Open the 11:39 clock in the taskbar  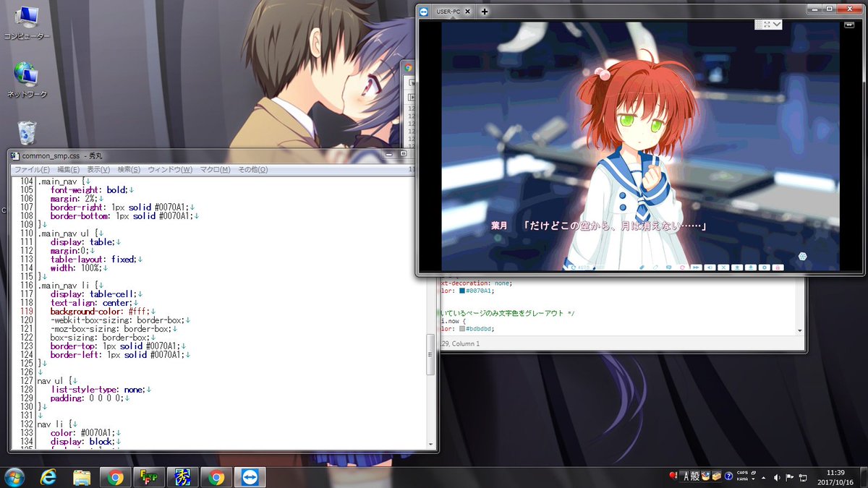click(x=836, y=472)
